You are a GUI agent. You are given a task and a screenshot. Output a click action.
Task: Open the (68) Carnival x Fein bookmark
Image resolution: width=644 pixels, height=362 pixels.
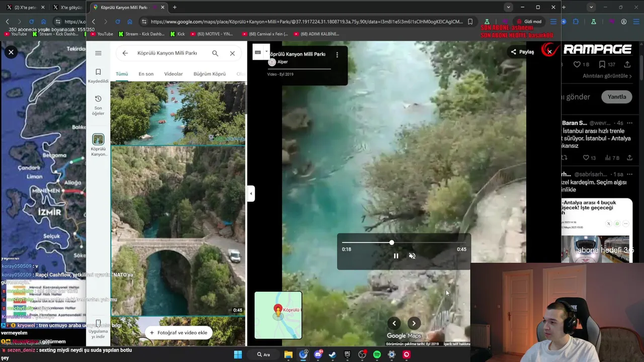point(265,34)
